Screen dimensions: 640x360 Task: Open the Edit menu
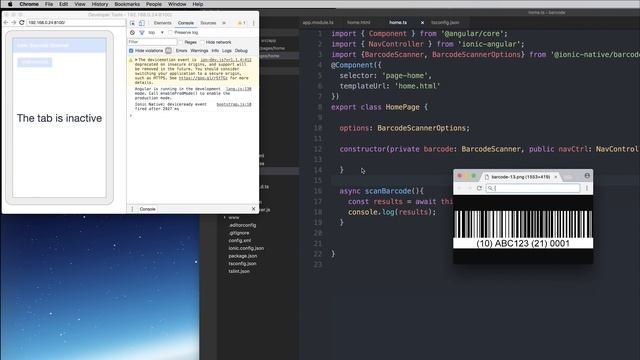64,4
